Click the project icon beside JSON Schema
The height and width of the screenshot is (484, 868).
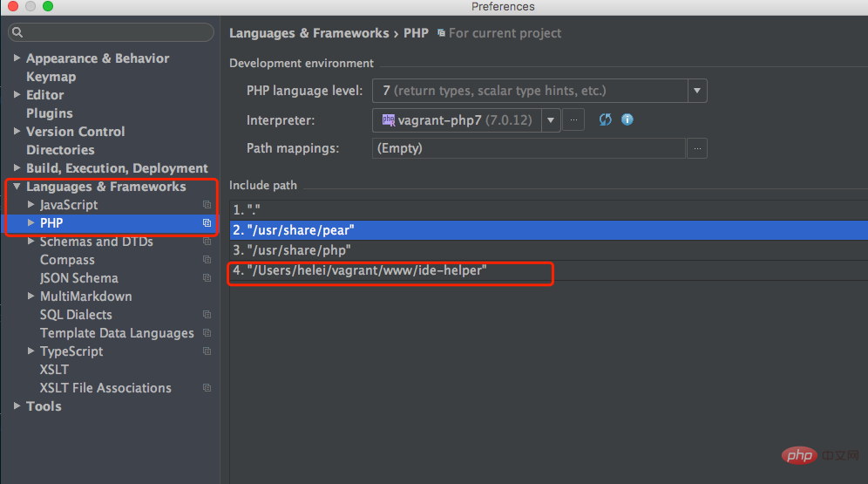(207, 278)
